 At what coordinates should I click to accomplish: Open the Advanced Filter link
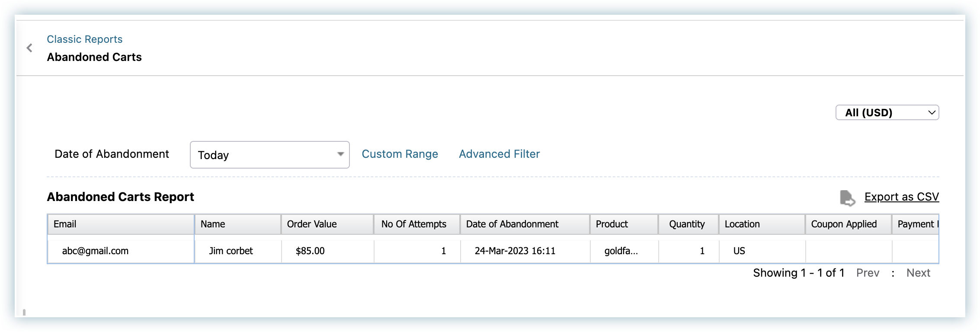click(499, 154)
